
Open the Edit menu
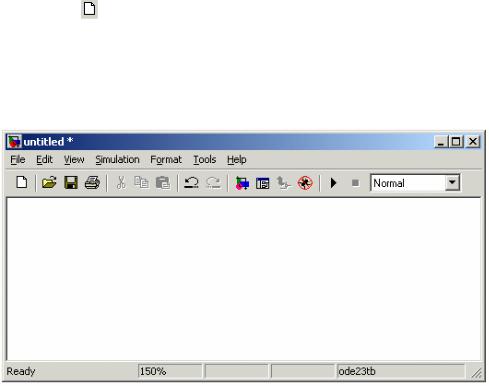tap(44, 160)
